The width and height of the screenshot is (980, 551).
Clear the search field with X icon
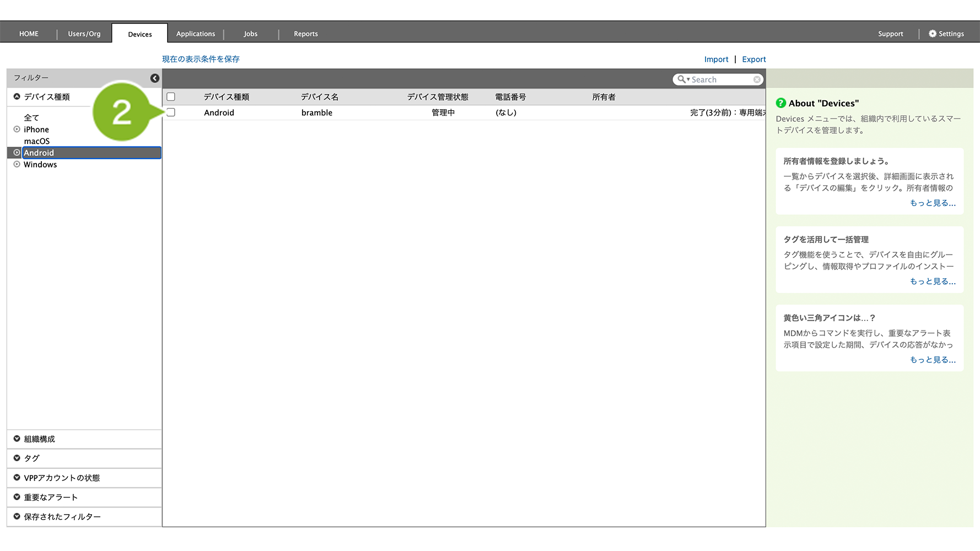click(x=757, y=79)
